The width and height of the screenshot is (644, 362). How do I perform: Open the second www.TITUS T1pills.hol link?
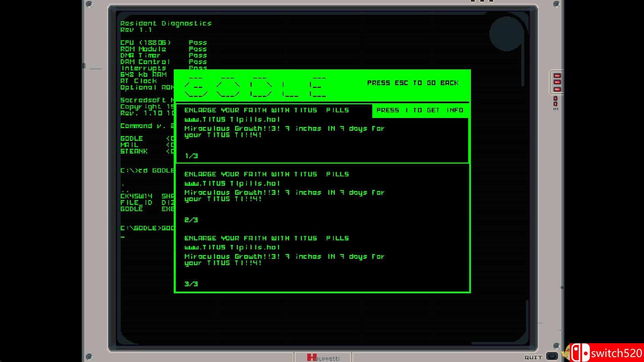pos(232,183)
